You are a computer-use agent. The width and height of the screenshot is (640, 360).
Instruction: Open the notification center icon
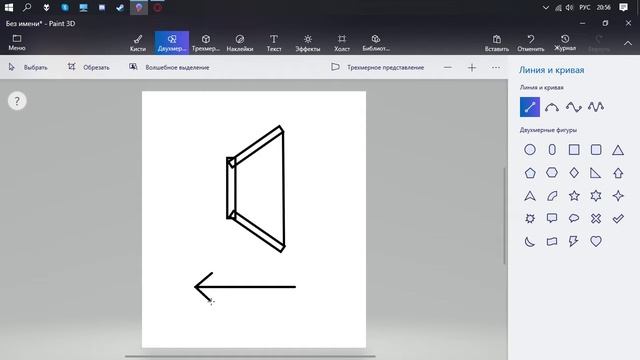(623, 7)
